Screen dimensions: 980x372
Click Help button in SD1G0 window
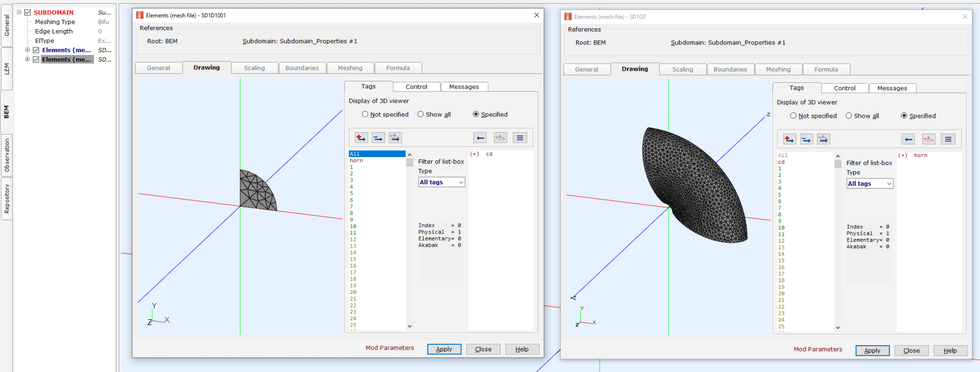950,350
